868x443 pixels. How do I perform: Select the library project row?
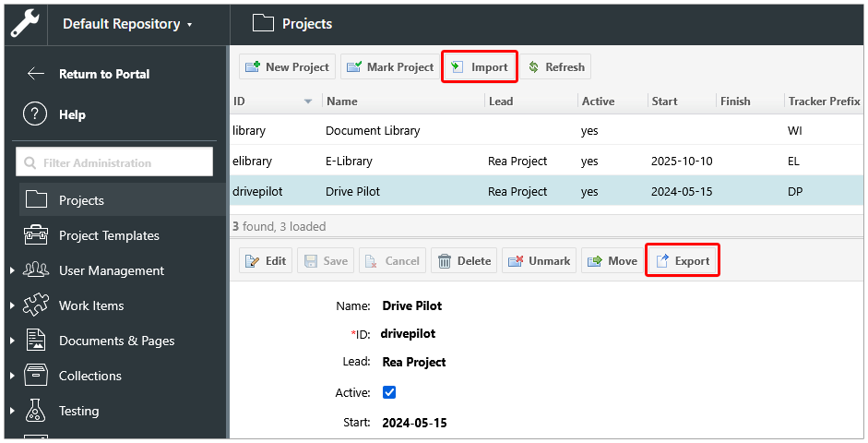pyautogui.click(x=547, y=131)
